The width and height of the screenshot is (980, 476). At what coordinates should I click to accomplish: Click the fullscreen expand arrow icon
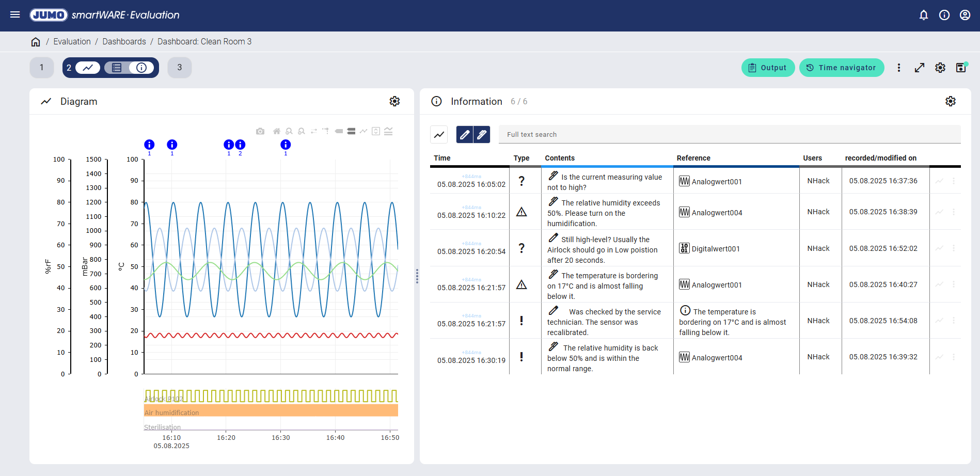coord(920,68)
